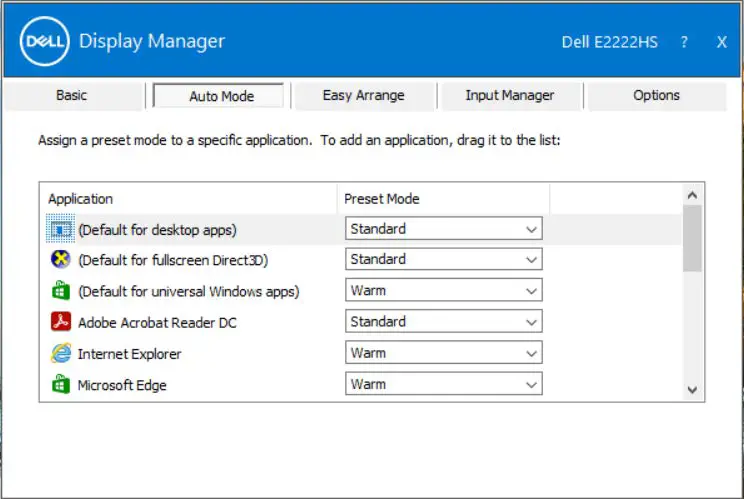
Task: Open Microsoft Edge preset mode dropdown
Action: (443, 384)
